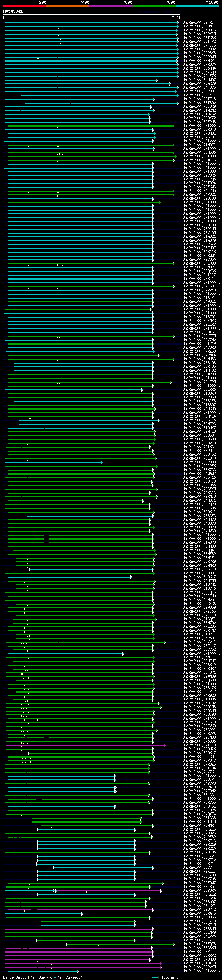
Task: Select the UniRef100_A2XY17 label
Action: (x=199, y=95)
